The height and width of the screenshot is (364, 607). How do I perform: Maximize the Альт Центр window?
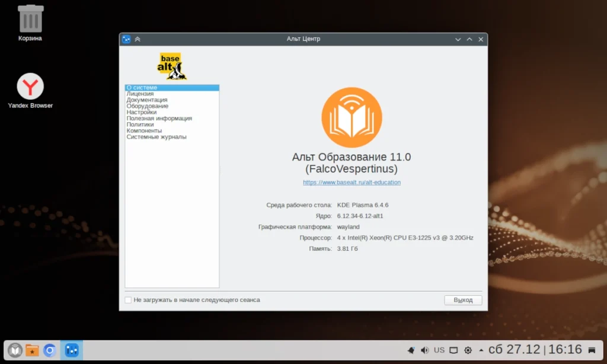click(469, 39)
